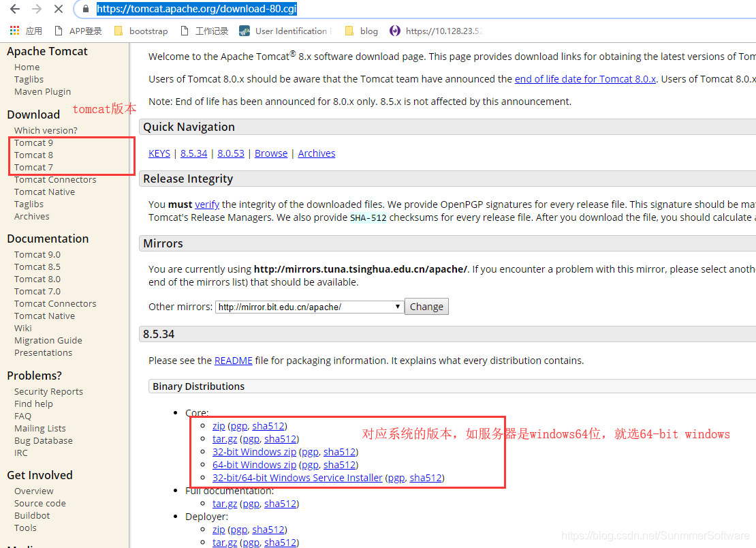Open Archives in Download sidebar

(x=32, y=217)
